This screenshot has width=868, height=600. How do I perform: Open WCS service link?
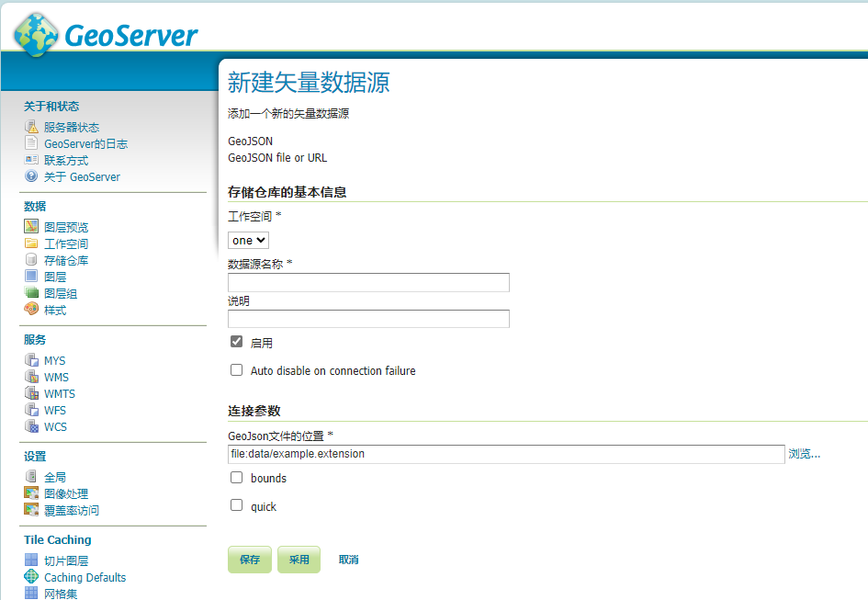point(55,427)
